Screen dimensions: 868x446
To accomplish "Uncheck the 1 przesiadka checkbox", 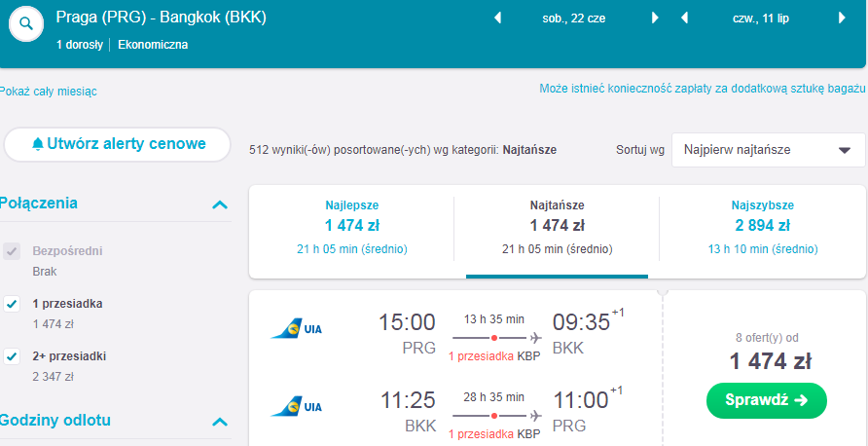I will click(12, 304).
